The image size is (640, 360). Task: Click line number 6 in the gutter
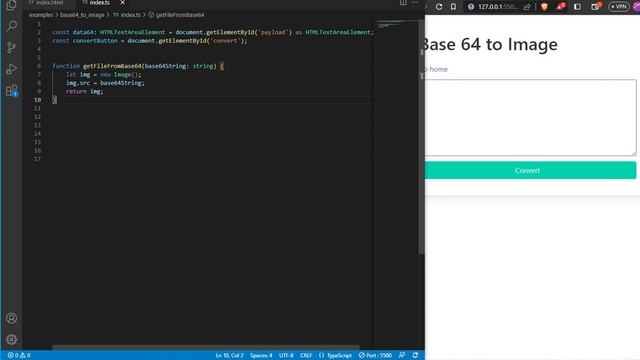pos(39,66)
